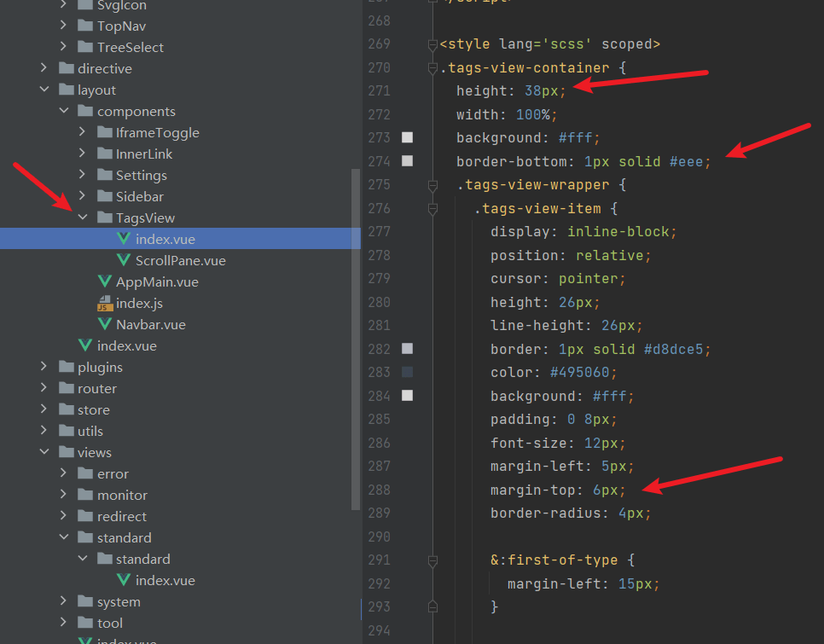Expand the tool folder chevron
This screenshot has height=644, width=824.
[x=63, y=622]
